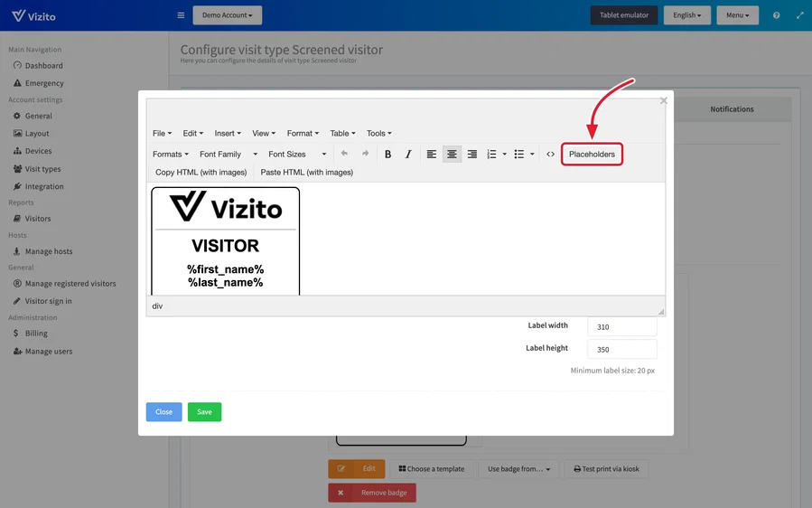Go to General account settings
Screen dimensions: 812x508
click(x=38, y=116)
